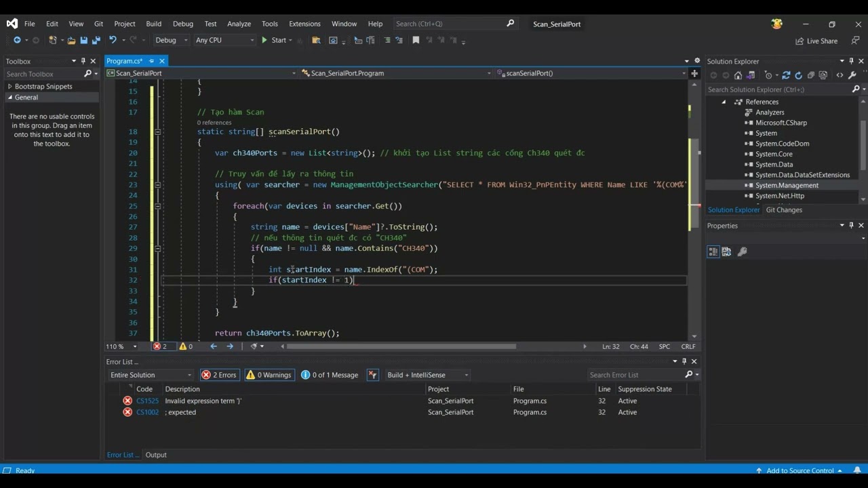The height and width of the screenshot is (488, 868).
Task: Click the Save All icon
Action: 96,41
